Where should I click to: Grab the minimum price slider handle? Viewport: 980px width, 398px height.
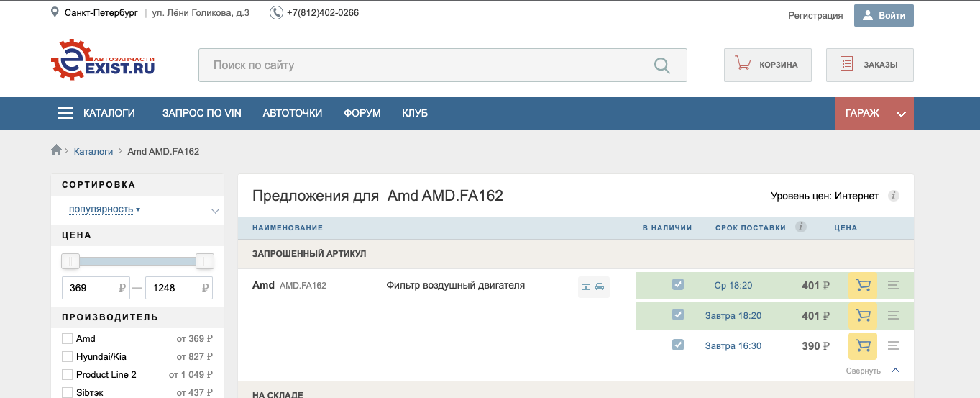(x=70, y=261)
